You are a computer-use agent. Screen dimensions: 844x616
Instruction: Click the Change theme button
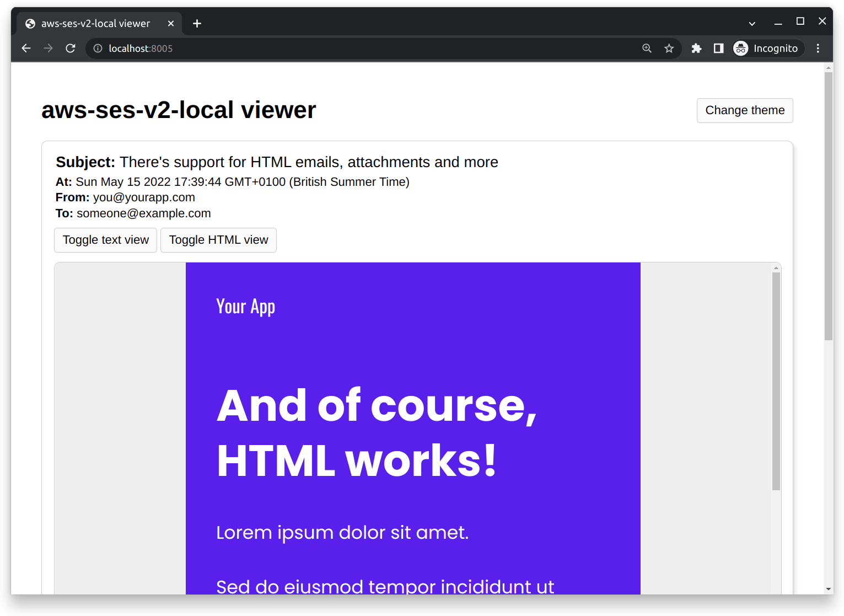click(745, 110)
